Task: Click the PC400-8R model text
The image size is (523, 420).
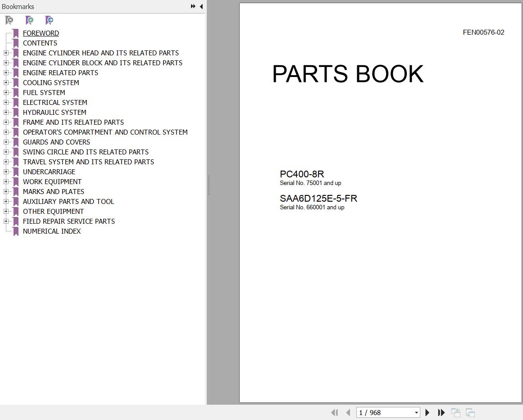Action: click(302, 174)
